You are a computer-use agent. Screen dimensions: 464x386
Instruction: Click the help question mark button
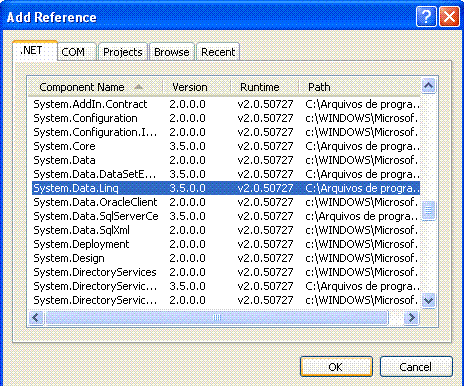pos(426,17)
